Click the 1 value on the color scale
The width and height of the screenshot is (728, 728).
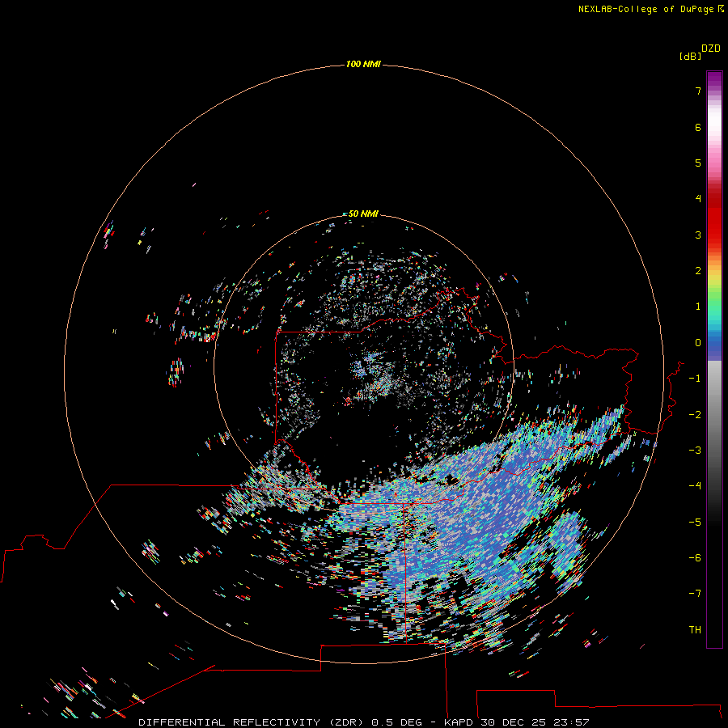(698, 307)
